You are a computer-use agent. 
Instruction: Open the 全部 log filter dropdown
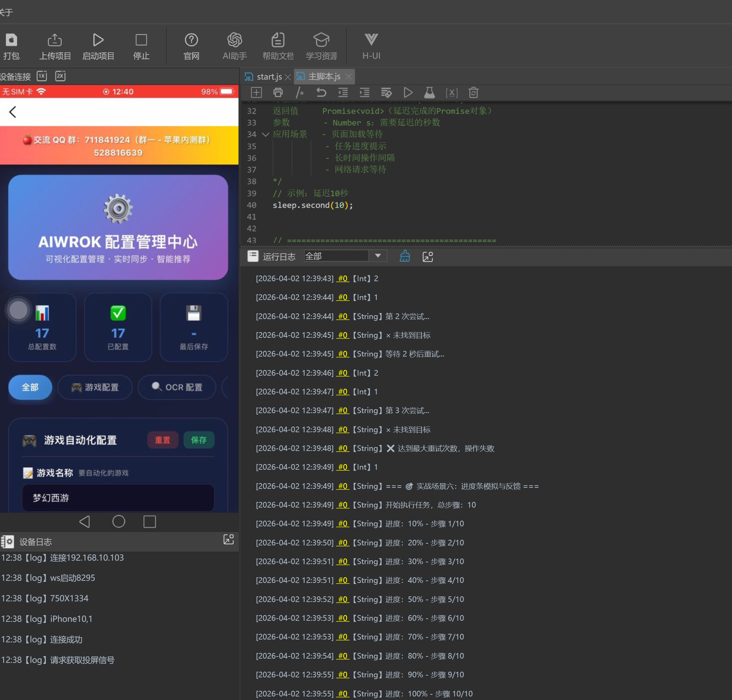[x=377, y=256]
